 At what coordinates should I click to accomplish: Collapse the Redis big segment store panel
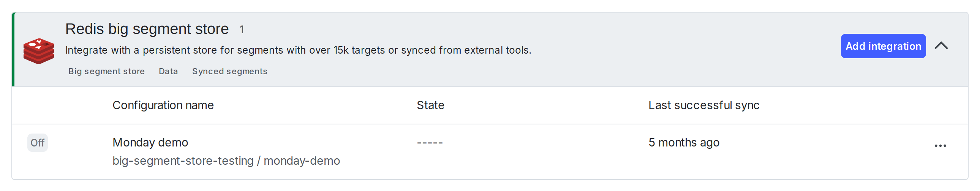click(x=941, y=46)
